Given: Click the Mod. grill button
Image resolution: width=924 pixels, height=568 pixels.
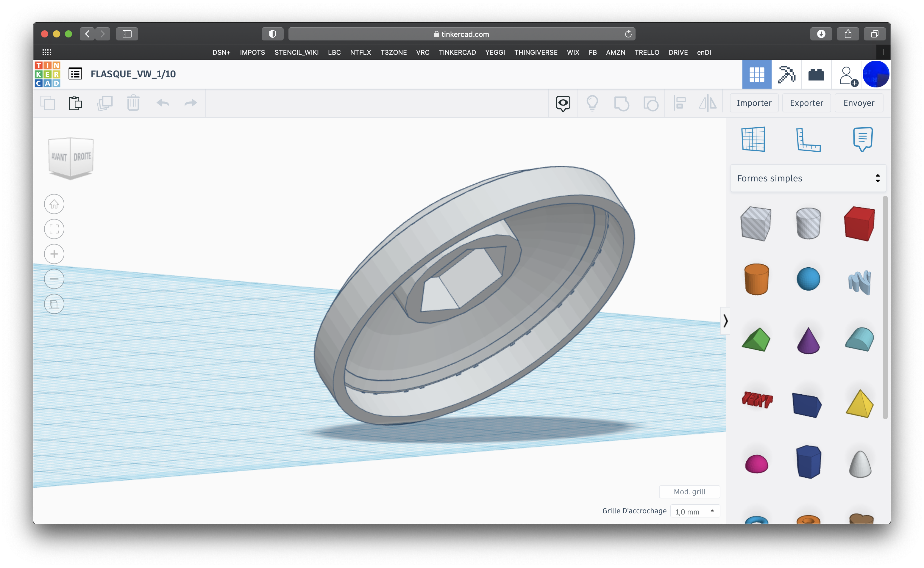Looking at the screenshot, I should tap(689, 492).
